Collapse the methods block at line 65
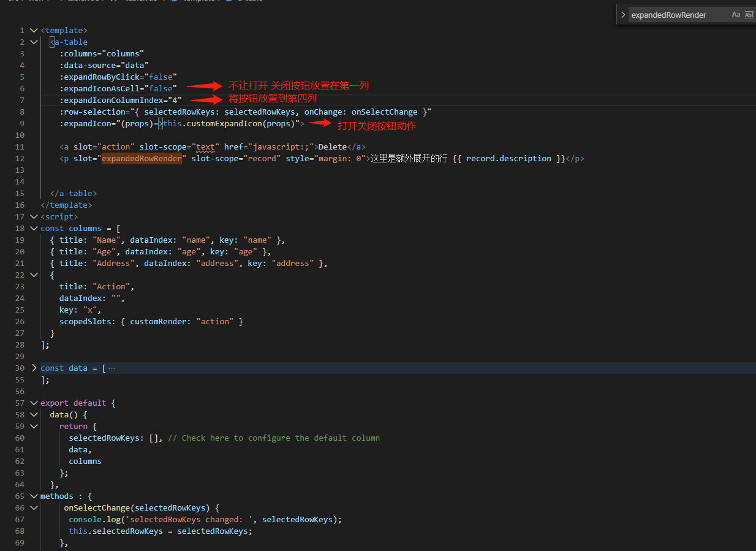This screenshot has height=551, width=756. tap(34, 496)
